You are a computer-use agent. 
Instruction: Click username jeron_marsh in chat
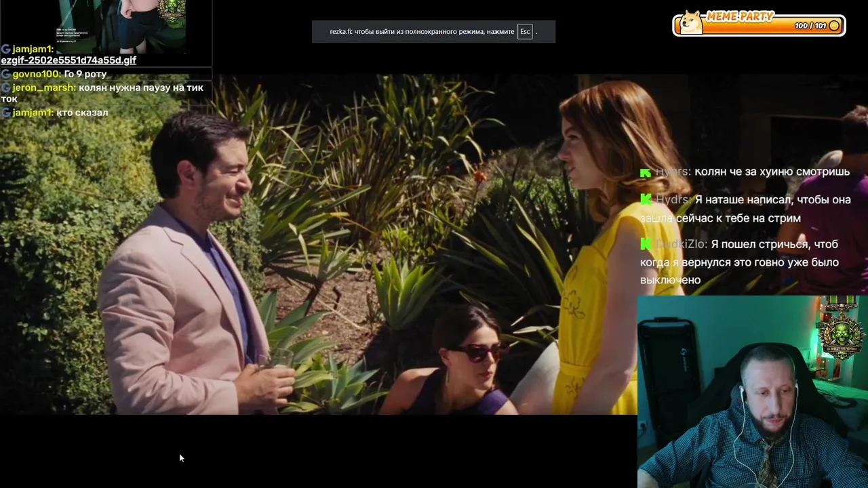44,87
